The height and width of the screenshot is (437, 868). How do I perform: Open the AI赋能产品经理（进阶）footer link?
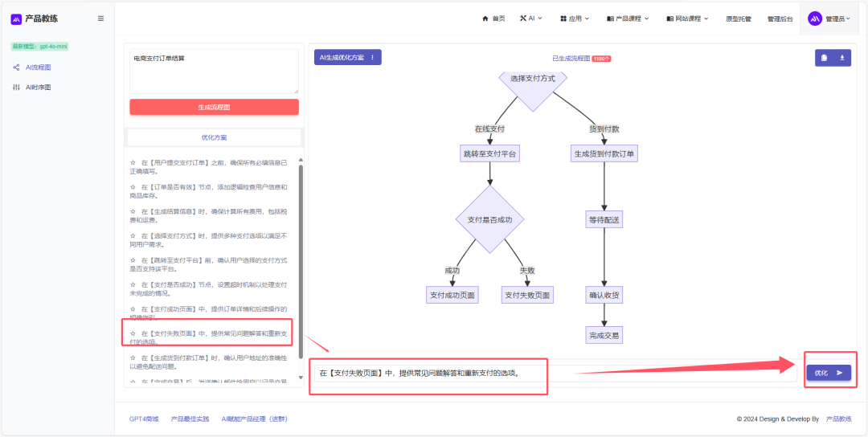[x=255, y=419]
